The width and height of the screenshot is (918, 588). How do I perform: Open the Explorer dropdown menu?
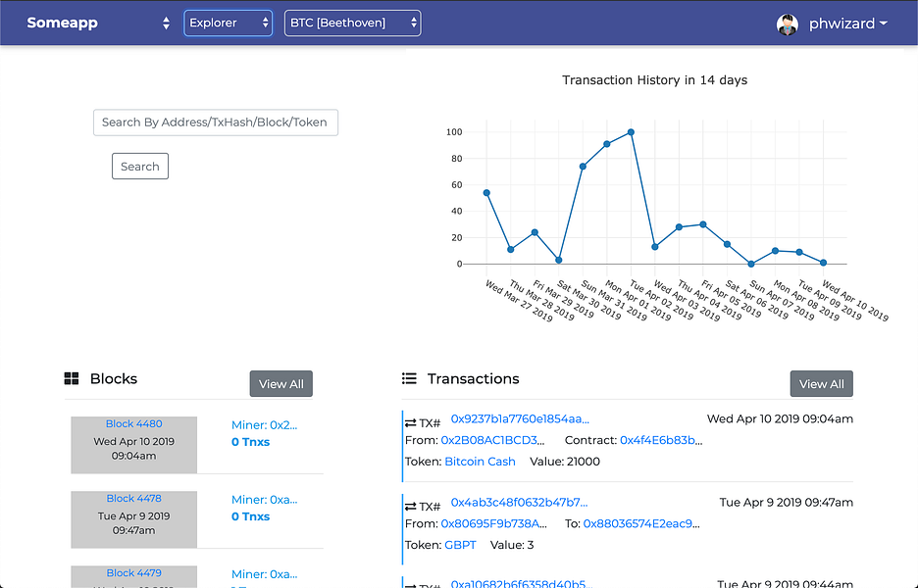tap(228, 24)
